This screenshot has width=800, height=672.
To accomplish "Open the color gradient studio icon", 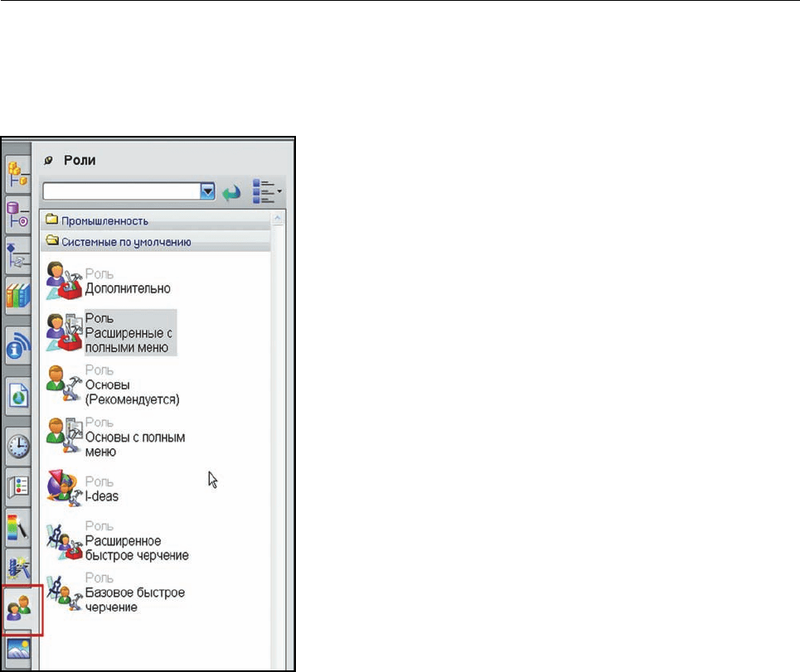I will tap(18, 527).
